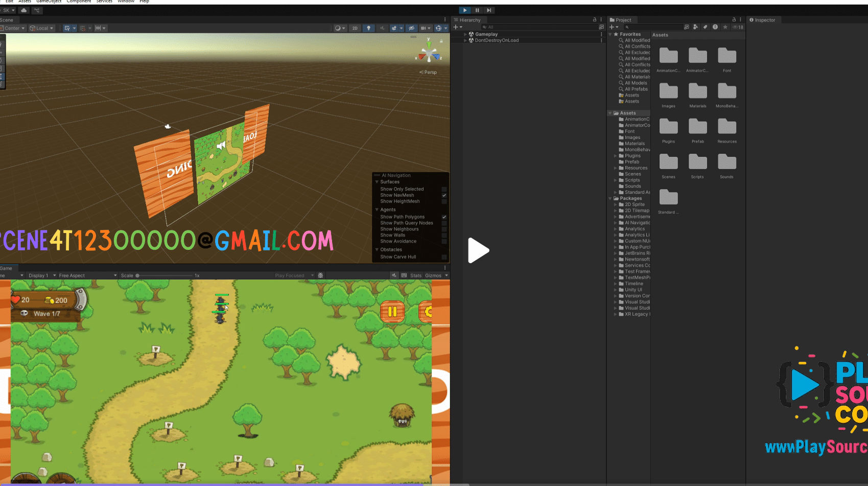Uncheck Show NavMesh checkbox
Image resolution: width=868 pixels, height=486 pixels.
(444, 195)
